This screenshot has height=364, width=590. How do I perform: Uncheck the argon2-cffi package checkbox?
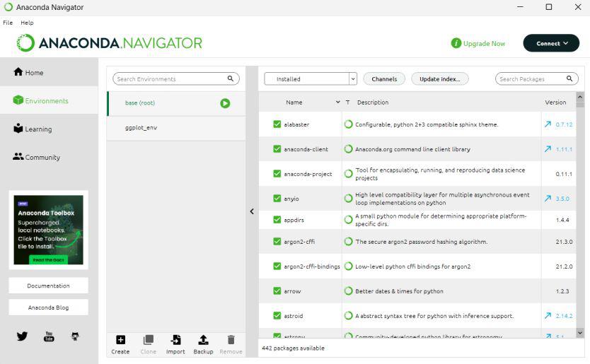coord(277,242)
